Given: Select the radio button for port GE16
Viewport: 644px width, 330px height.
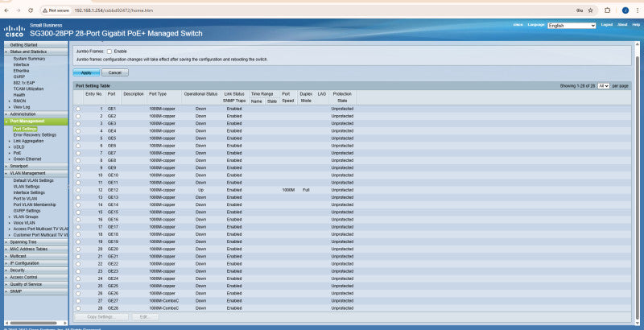Looking at the screenshot, I should tap(78, 220).
